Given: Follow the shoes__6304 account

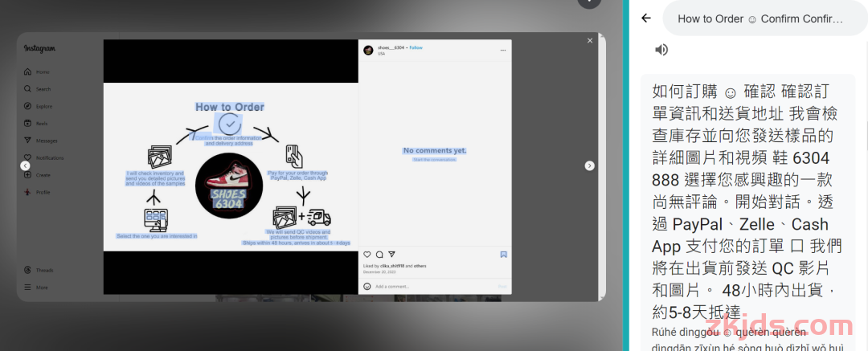Looking at the screenshot, I should [x=416, y=48].
